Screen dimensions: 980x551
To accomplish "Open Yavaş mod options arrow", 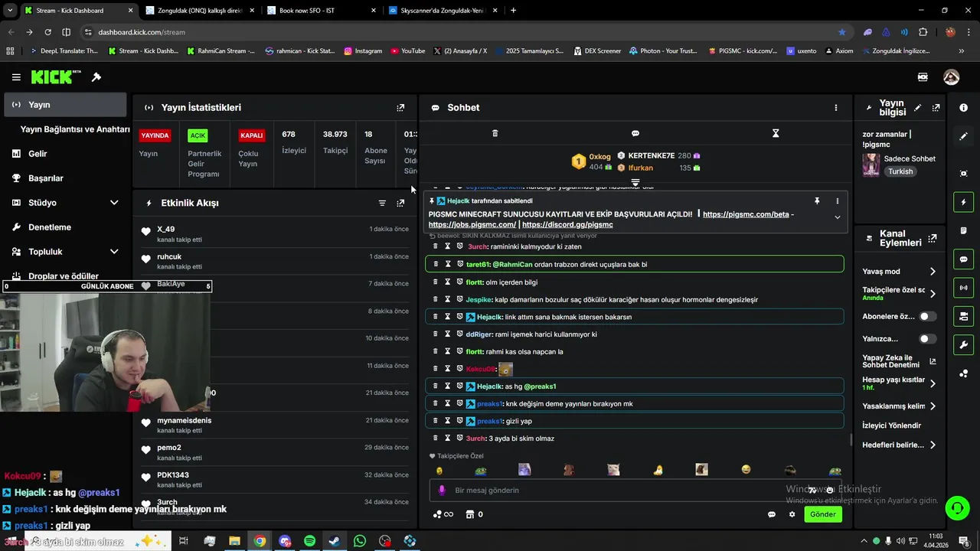I will pos(933,272).
